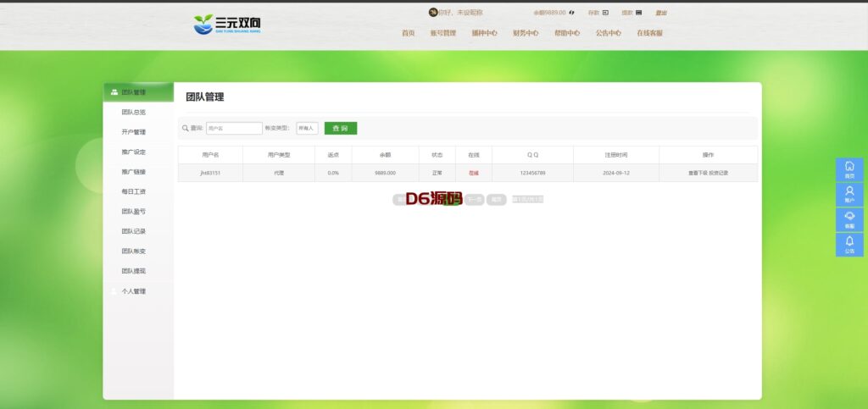Screen dimensions: 868x409
Task: Select 推广链接 in the sidebar
Action: (x=133, y=172)
